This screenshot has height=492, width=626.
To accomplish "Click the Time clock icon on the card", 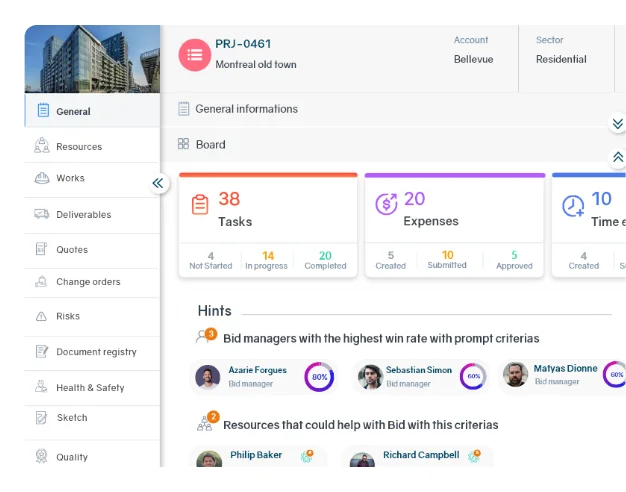I will click(x=573, y=205).
